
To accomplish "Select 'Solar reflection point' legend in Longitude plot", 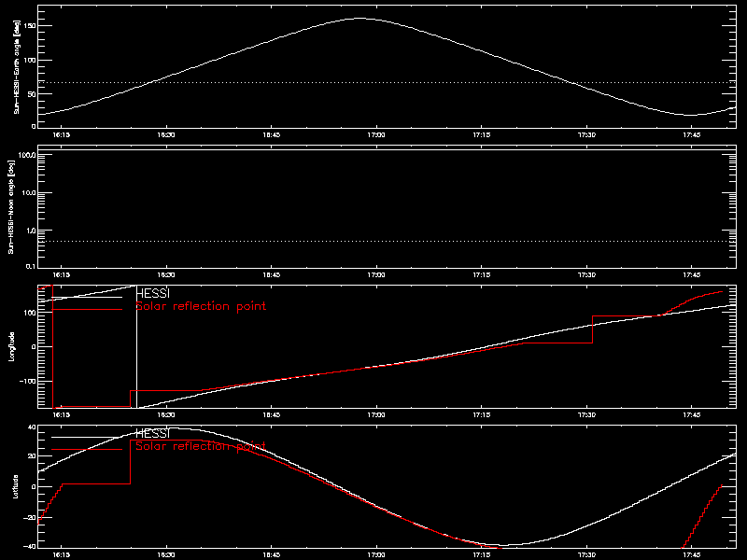I will point(201,306).
